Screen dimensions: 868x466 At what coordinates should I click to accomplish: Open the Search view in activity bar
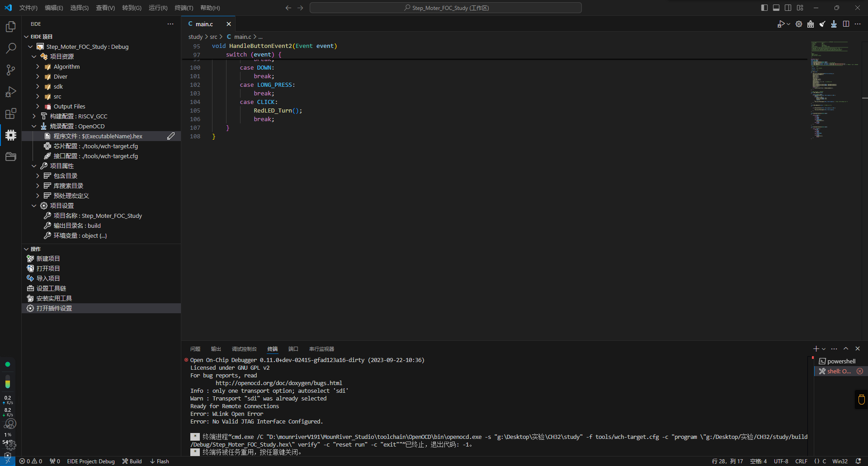click(11, 48)
